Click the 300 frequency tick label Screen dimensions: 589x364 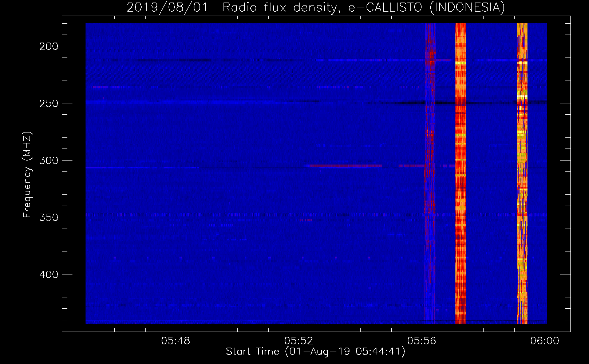click(x=49, y=161)
